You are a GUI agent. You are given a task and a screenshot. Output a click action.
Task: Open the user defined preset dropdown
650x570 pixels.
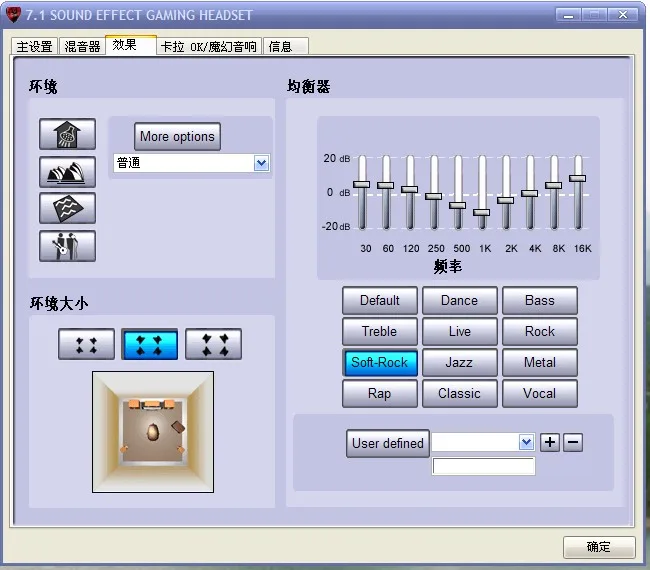(x=526, y=442)
